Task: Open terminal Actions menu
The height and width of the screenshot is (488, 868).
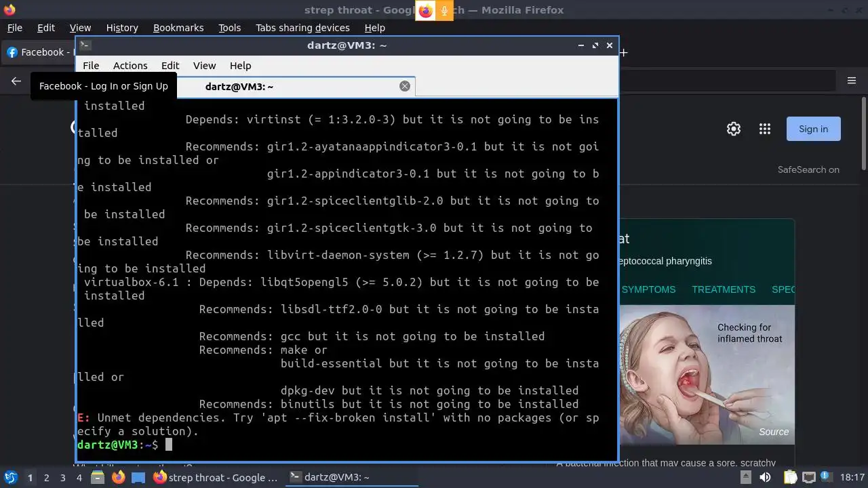Action: [x=130, y=66]
